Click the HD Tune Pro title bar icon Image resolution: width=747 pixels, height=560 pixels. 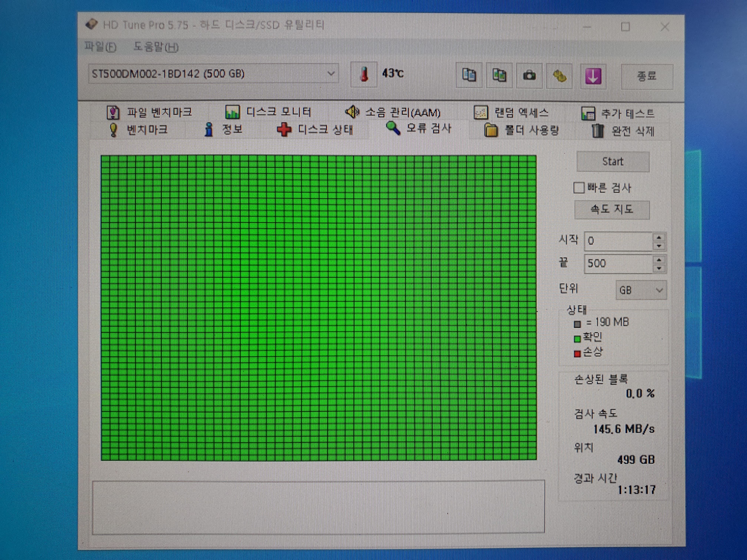pos(92,24)
